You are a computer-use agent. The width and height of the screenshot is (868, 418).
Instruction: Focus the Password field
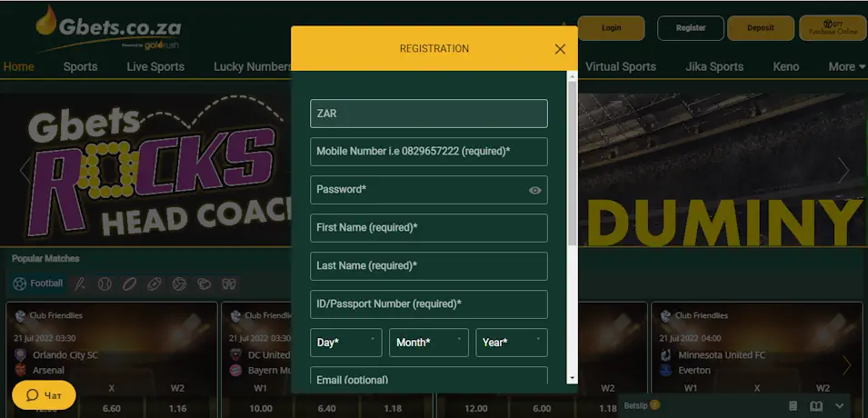pos(428,190)
